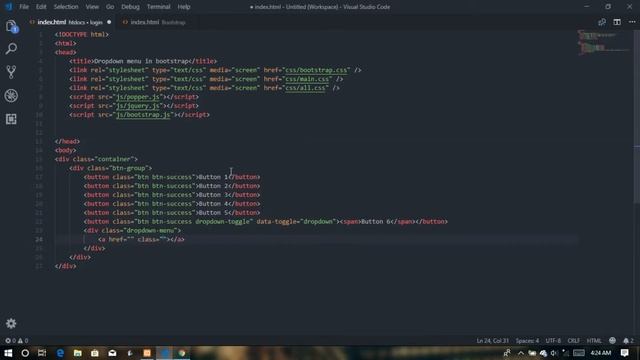
Task: Open the Debug view in the activity bar
Action: [11, 96]
